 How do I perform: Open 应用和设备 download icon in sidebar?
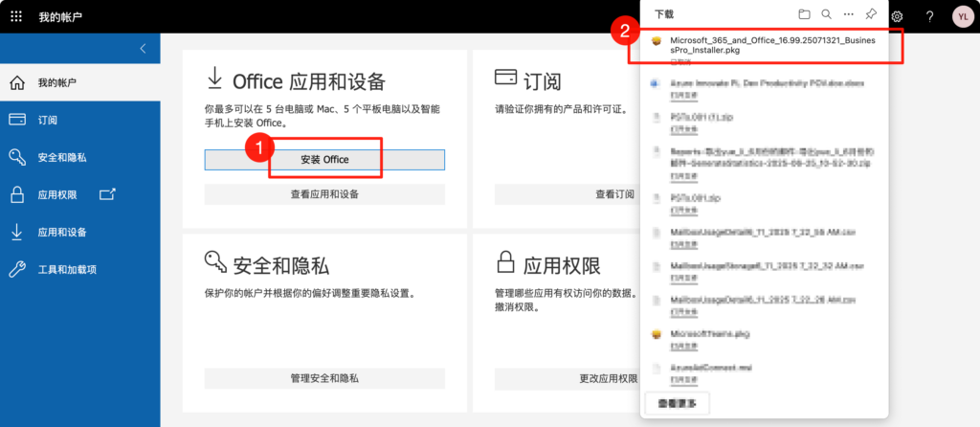(x=16, y=232)
